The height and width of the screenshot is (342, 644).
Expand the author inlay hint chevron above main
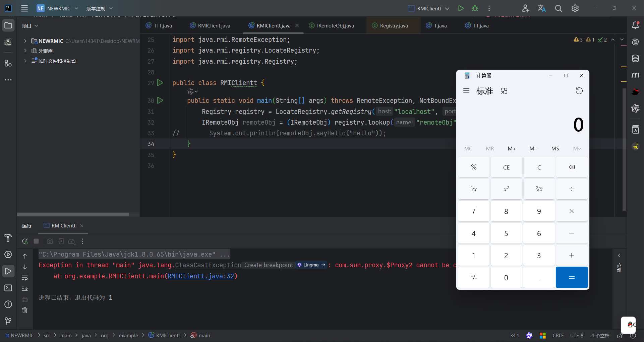coord(196,91)
